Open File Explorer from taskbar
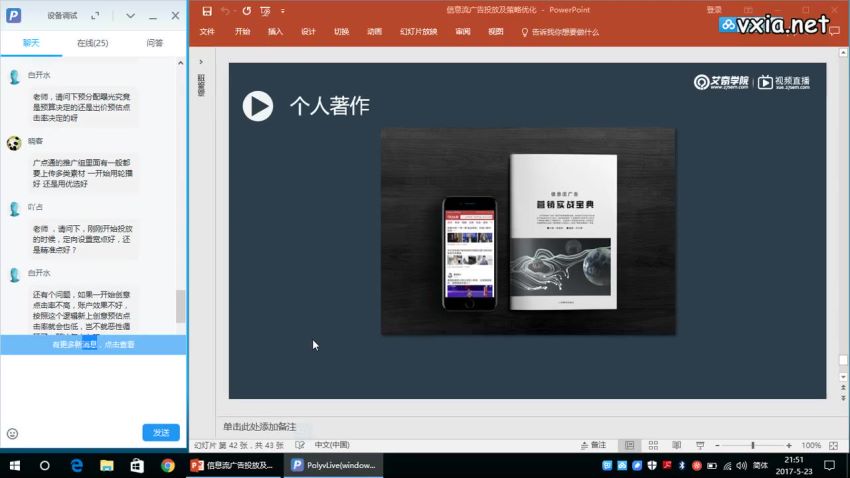Image resolution: width=850 pixels, height=478 pixels. coord(107,466)
